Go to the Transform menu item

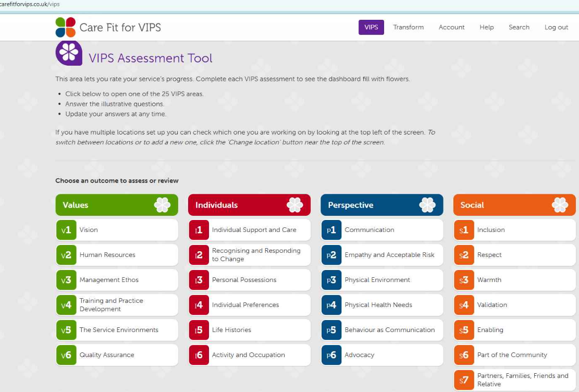(x=409, y=27)
